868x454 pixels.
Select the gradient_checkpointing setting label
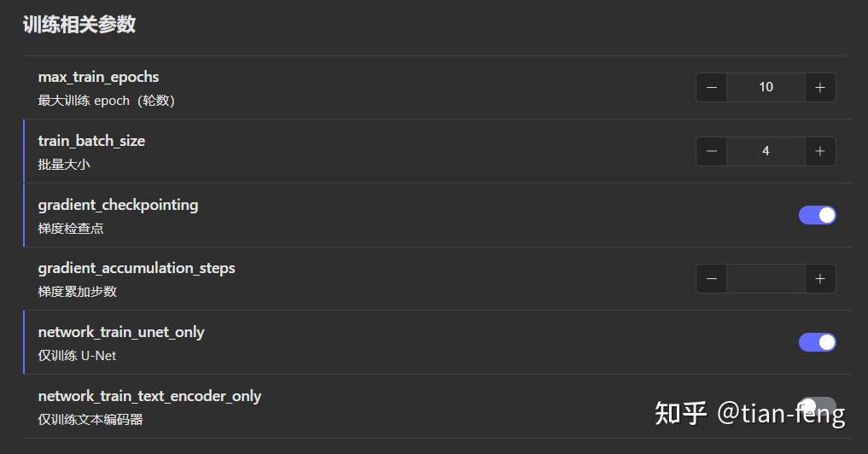[118, 205]
